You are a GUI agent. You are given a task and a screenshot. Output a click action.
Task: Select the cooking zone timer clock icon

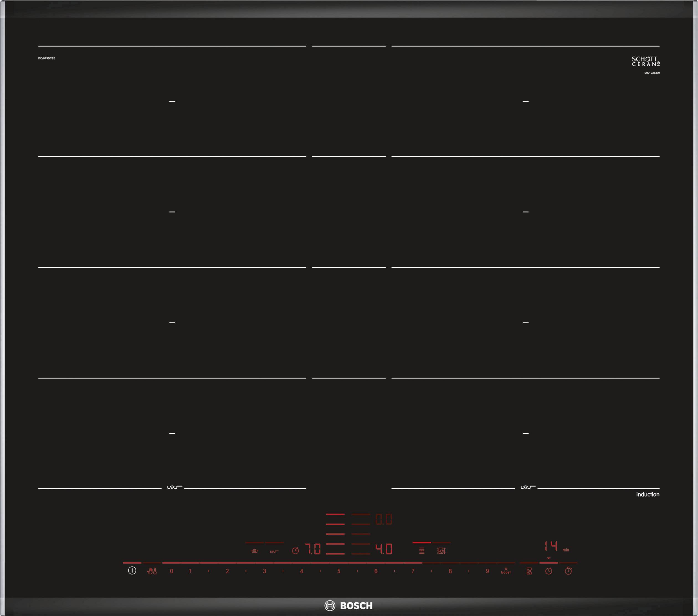pos(548,571)
